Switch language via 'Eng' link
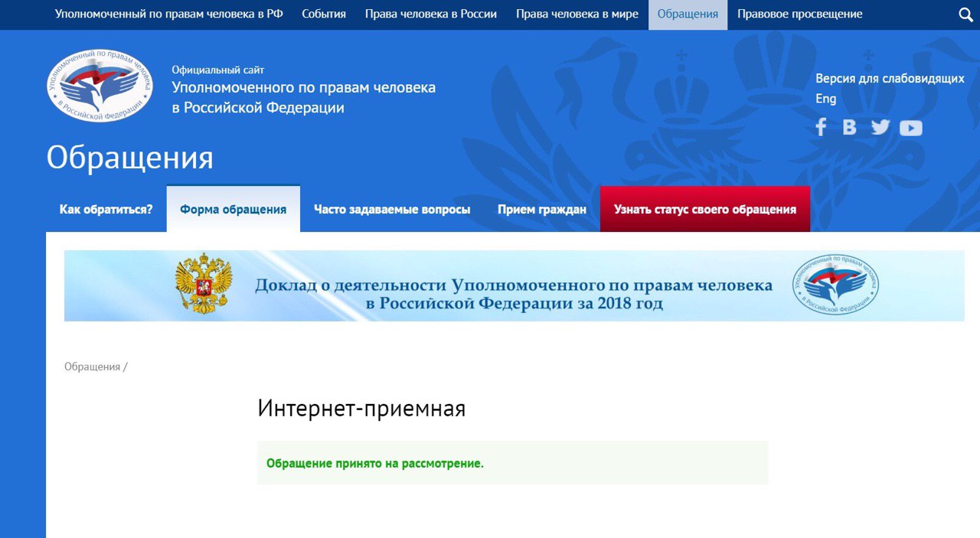 [826, 99]
